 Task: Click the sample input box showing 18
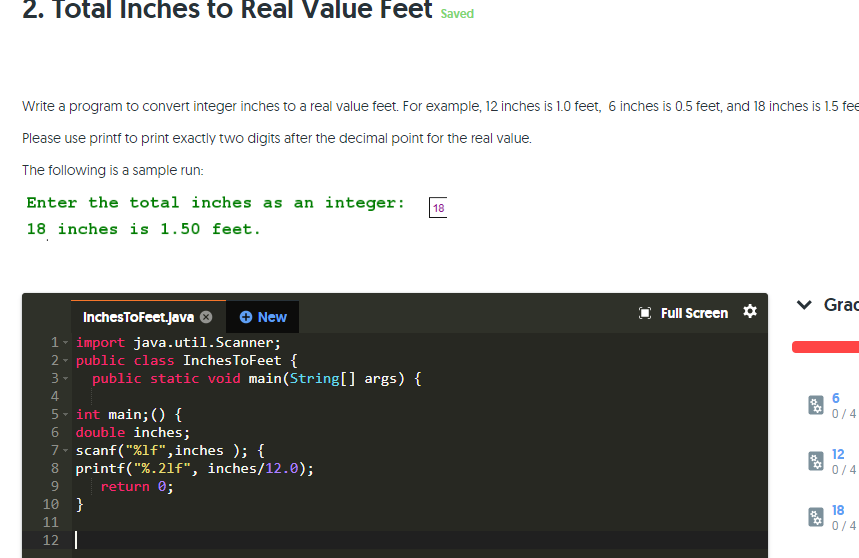coord(438,208)
